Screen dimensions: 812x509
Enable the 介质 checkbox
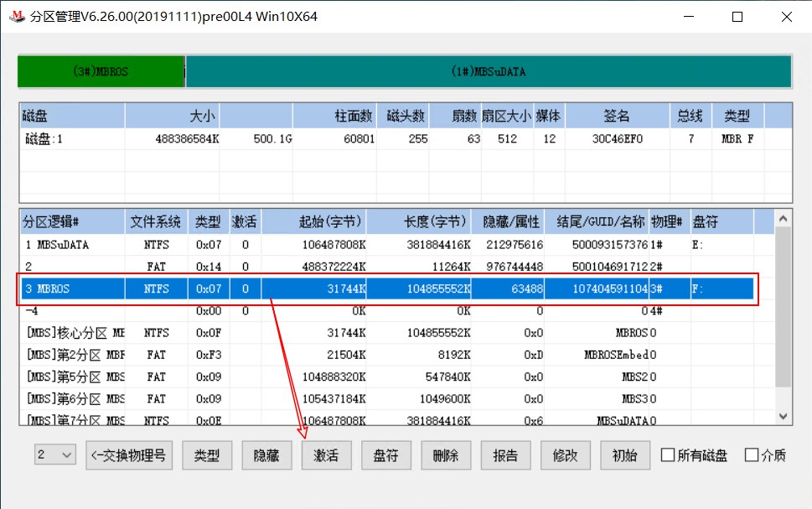coord(750,454)
